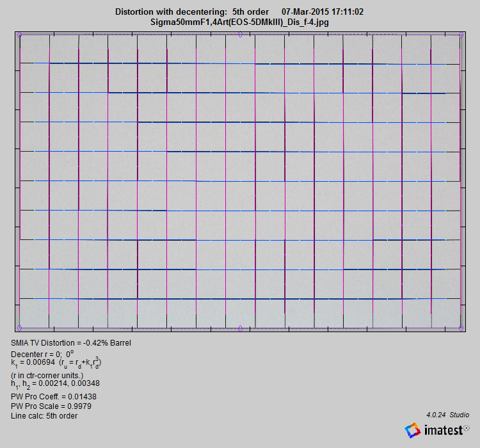Click the Imatest logo icon
This screenshot has width=480, height=448.
(x=413, y=431)
